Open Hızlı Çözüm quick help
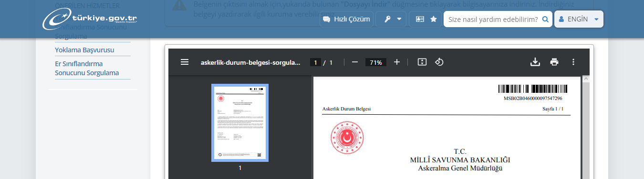The width and height of the screenshot is (644, 179). [x=346, y=19]
